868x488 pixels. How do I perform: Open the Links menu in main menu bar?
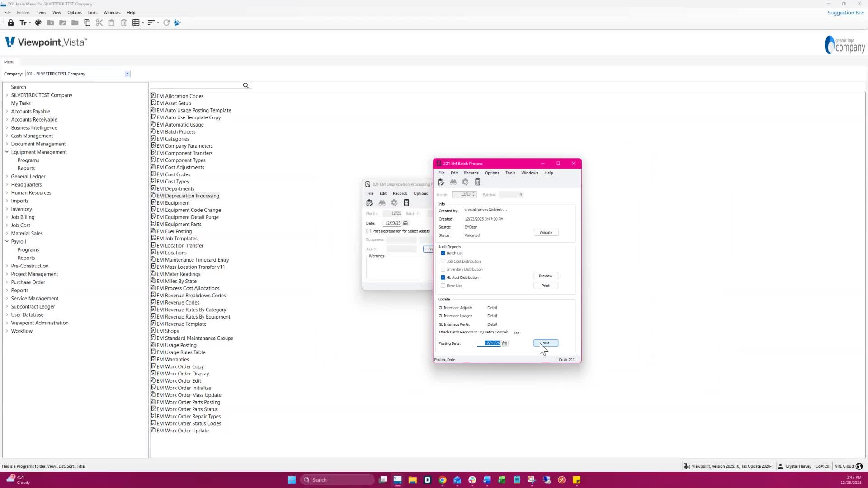coord(92,13)
